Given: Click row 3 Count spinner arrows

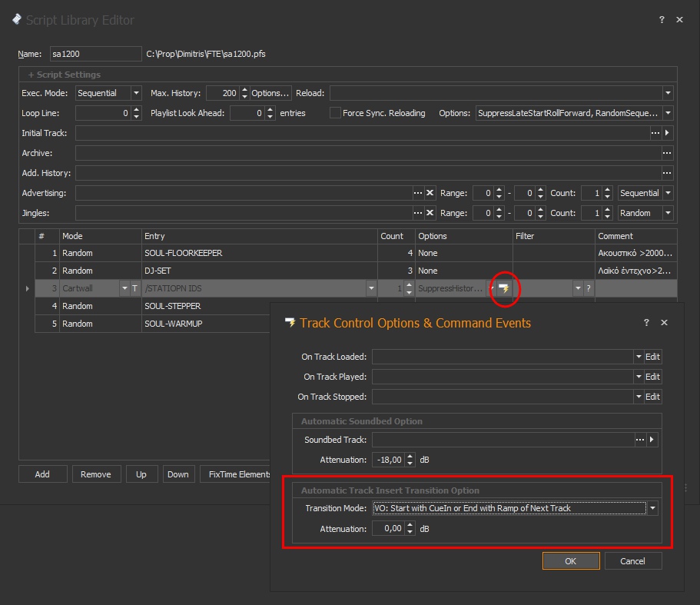Looking at the screenshot, I should 409,288.
